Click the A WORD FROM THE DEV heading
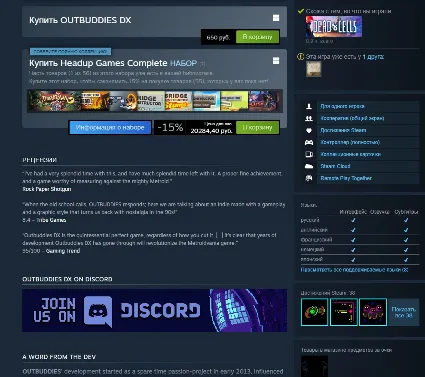Screen dimensions: 425x377 click(x=59, y=357)
